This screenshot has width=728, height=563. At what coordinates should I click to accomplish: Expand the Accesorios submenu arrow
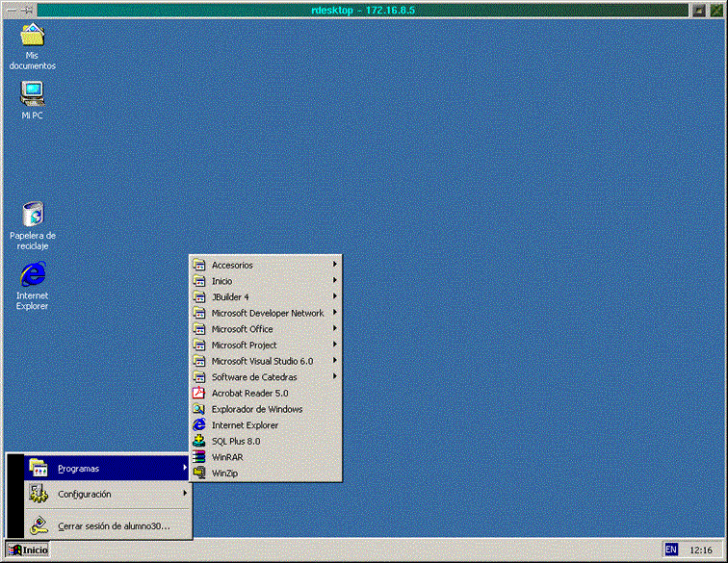pyautogui.click(x=334, y=264)
